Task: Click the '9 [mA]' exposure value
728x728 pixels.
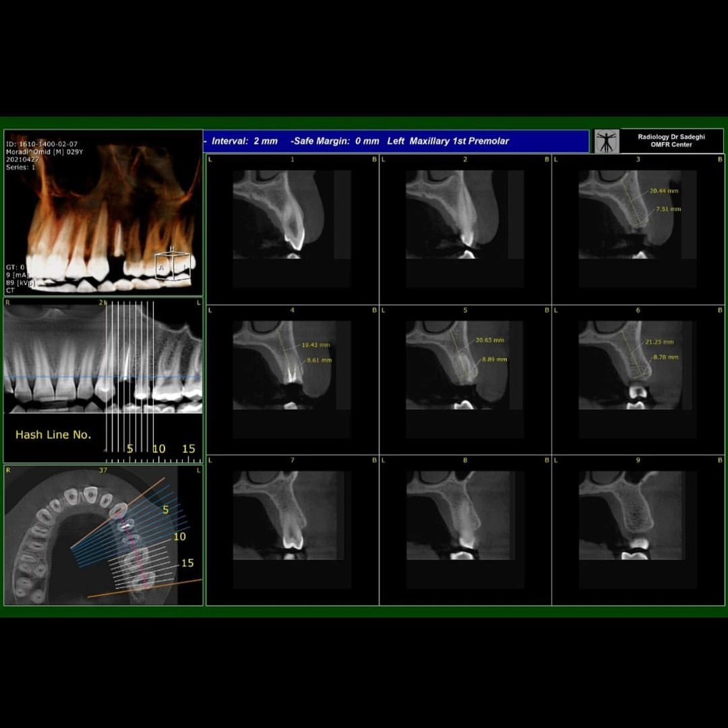Action: point(17,275)
